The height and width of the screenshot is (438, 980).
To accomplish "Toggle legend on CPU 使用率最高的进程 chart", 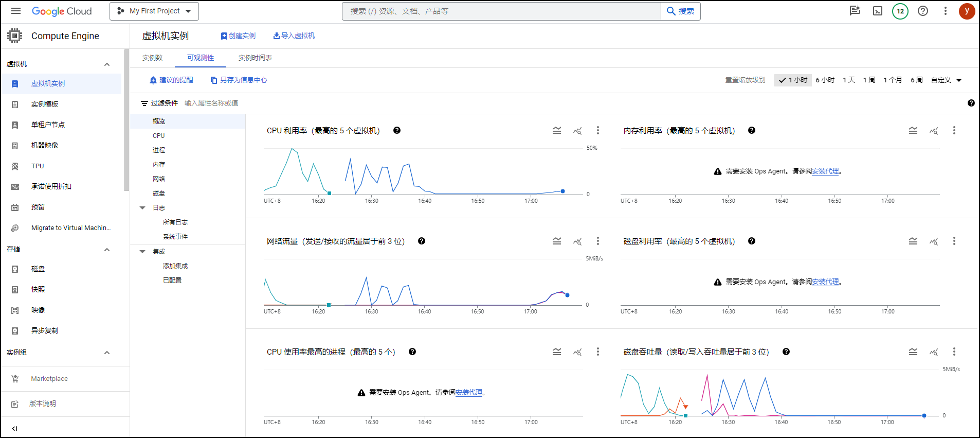I will (x=557, y=352).
